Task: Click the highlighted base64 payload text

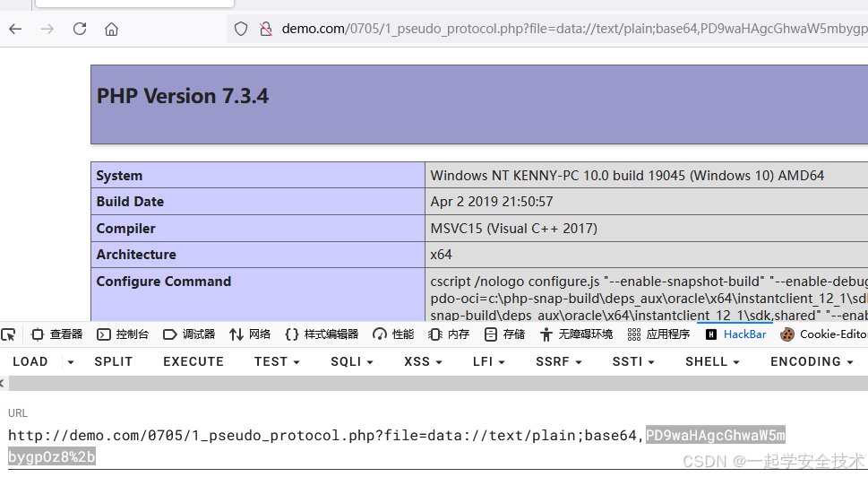Action: [715, 436]
